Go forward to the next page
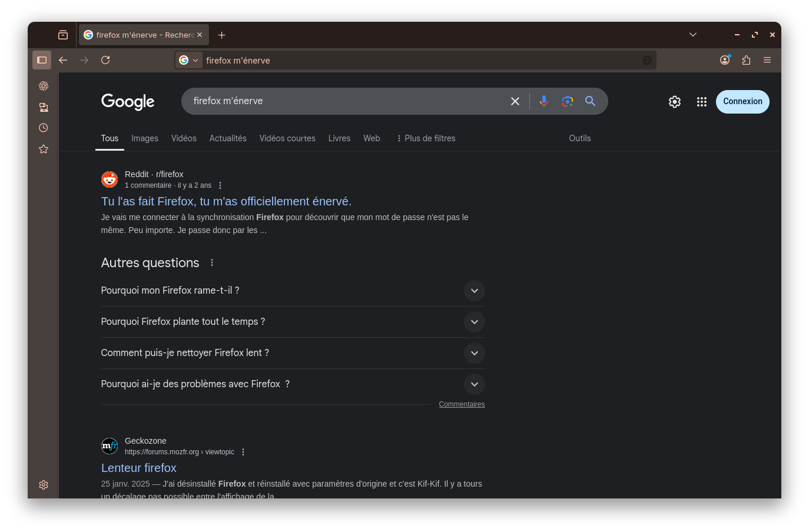This screenshot has height=532, width=809. tap(84, 60)
